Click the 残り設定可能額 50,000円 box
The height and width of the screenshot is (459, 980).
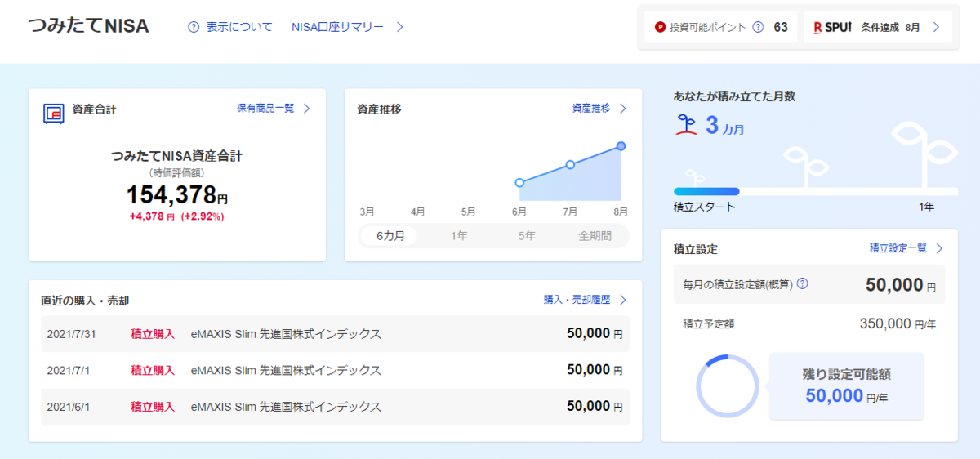click(846, 386)
